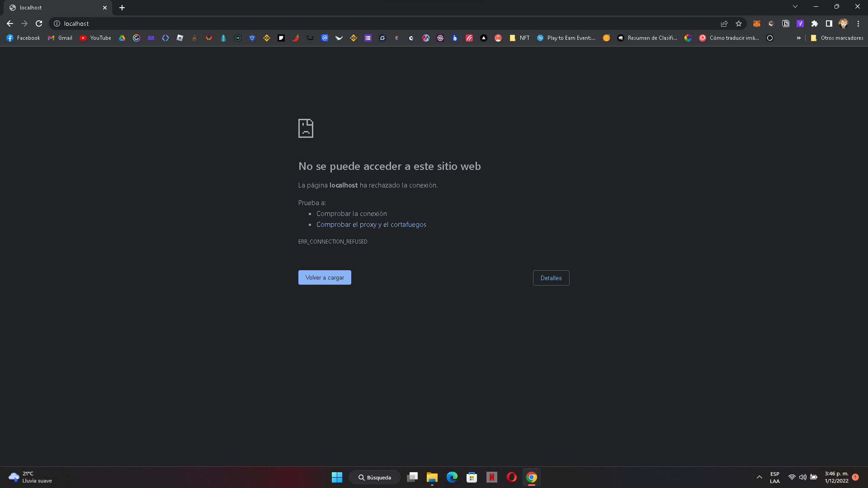868x488 pixels.
Task: Go back with the back arrow
Action: (10, 23)
